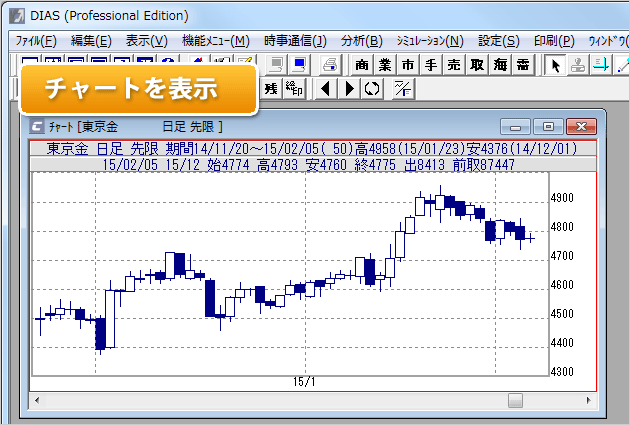Click the chart horizontal scrollbar thumb

point(515,400)
